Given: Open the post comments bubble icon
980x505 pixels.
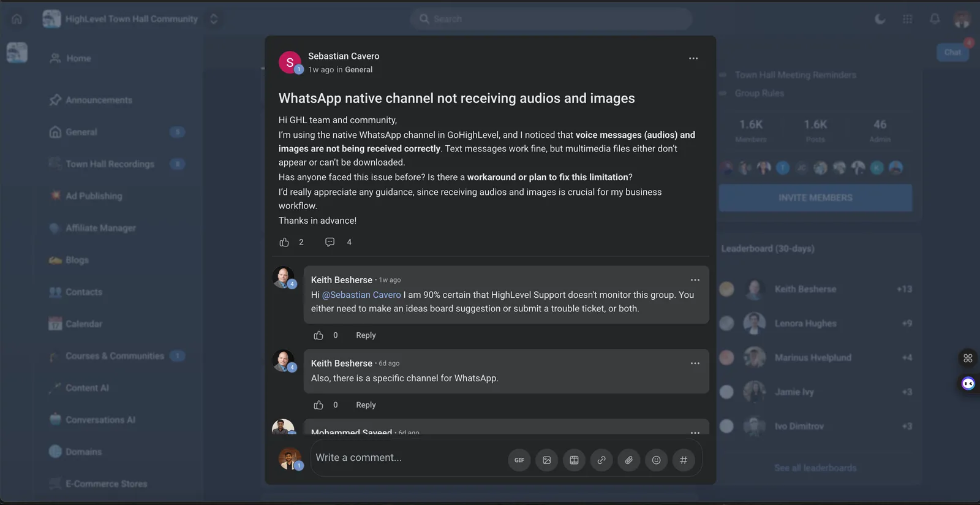Looking at the screenshot, I should click(330, 242).
